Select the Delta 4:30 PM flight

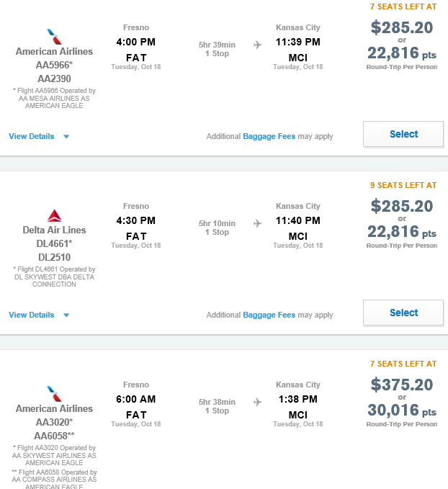click(403, 313)
